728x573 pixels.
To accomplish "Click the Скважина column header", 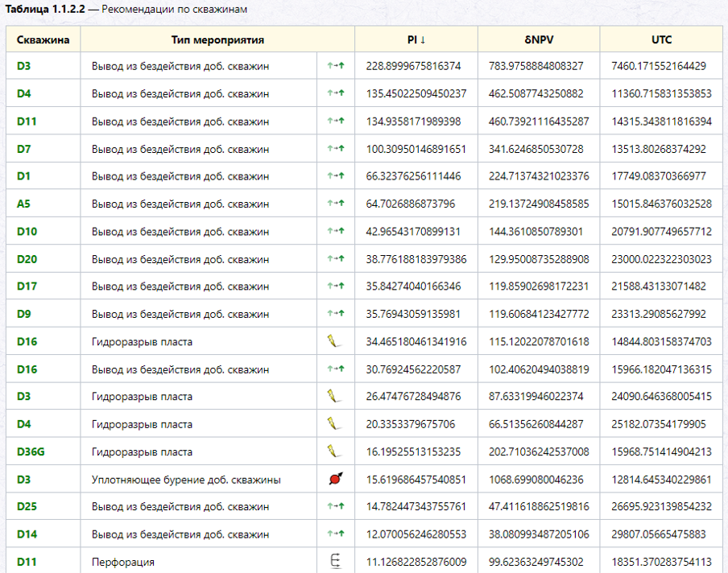I will click(43, 39).
